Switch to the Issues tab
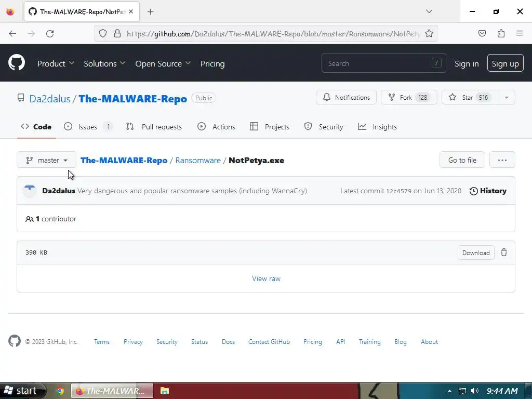The width and height of the screenshot is (532, 399). (x=88, y=127)
